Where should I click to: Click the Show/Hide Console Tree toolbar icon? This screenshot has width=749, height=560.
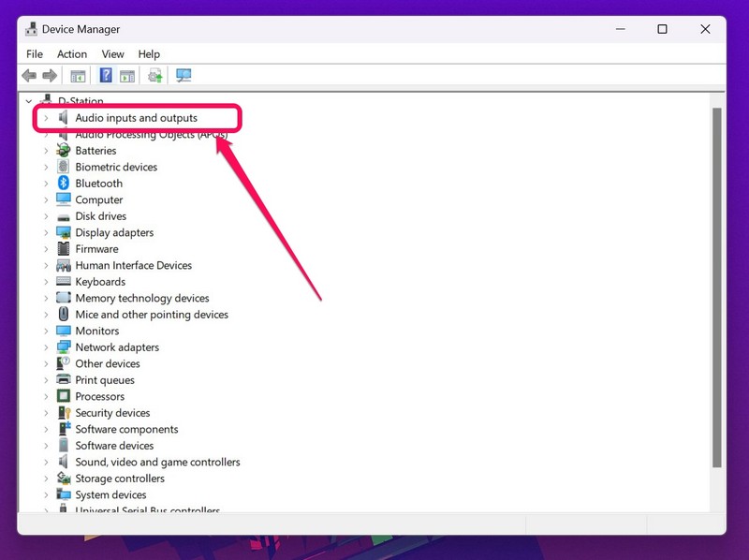tap(78, 76)
